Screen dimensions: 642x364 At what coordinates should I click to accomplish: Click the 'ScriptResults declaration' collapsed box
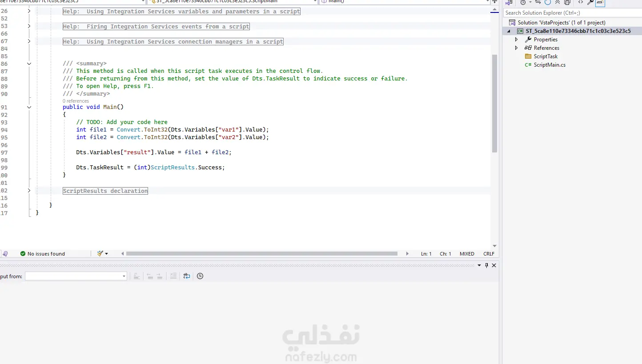105,191
